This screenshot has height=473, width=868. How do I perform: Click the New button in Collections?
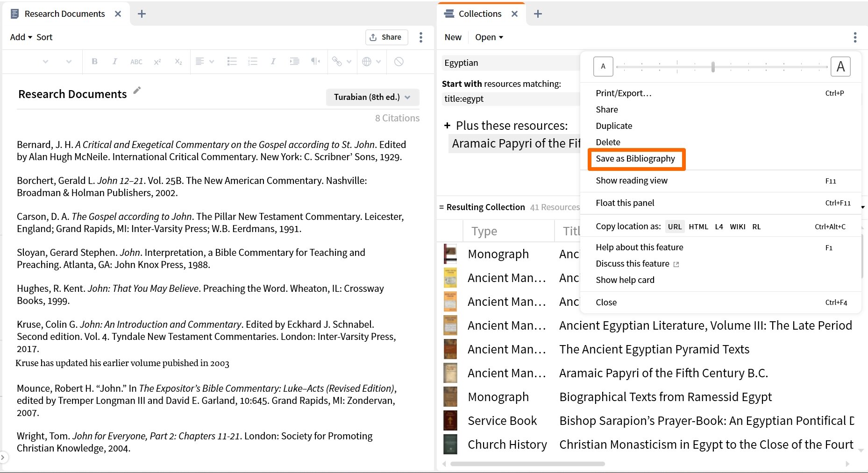[x=453, y=37]
